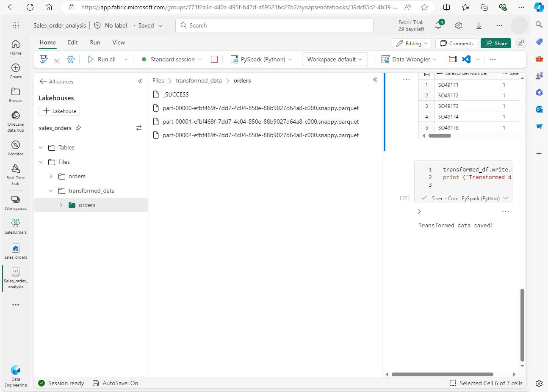The image size is (548, 392).
Task: Open the download icon in the header
Action: coord(479,25)
